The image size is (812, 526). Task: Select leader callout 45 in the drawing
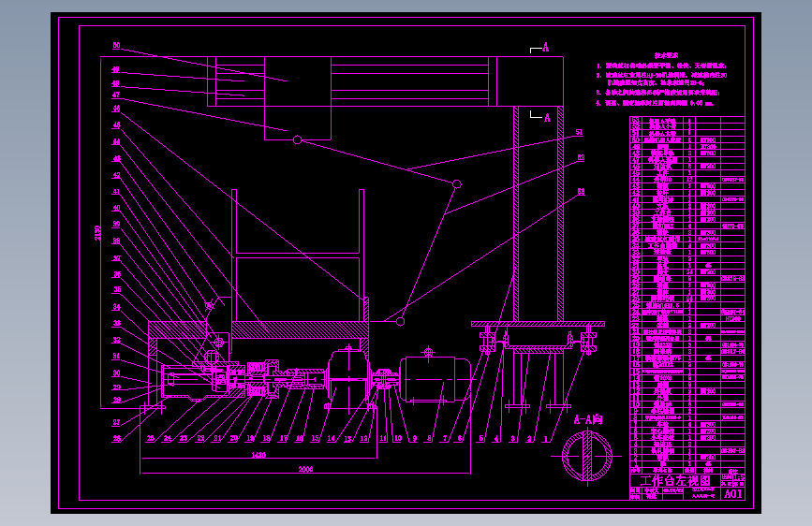[x=116, y=124]
